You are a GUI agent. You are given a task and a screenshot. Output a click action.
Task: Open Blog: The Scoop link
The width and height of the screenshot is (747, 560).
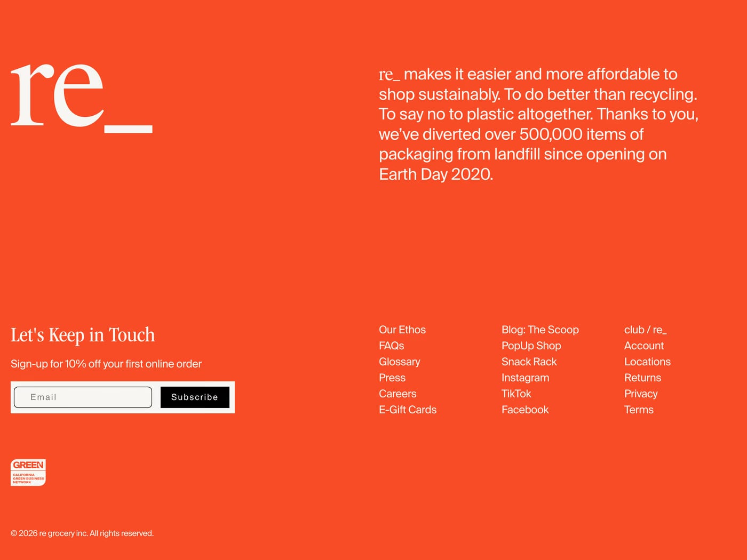tap(540, 330)
